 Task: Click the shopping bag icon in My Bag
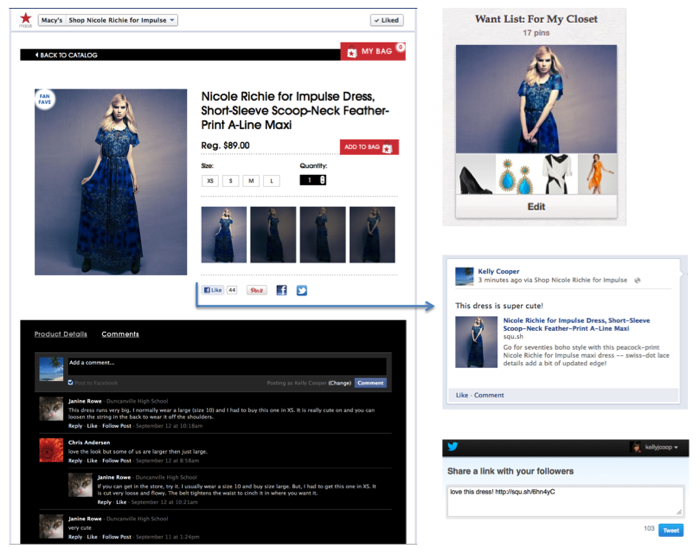click(352, 52)
